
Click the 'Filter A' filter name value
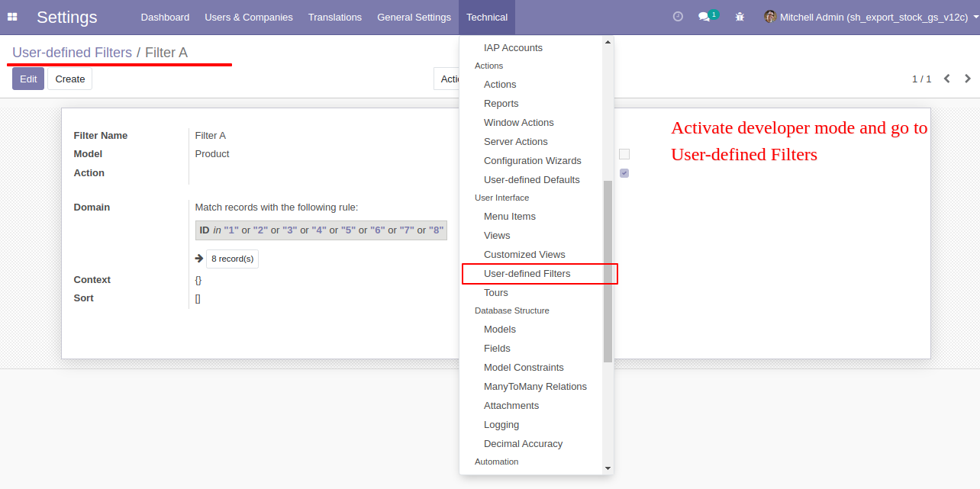[x=211, y=136]
